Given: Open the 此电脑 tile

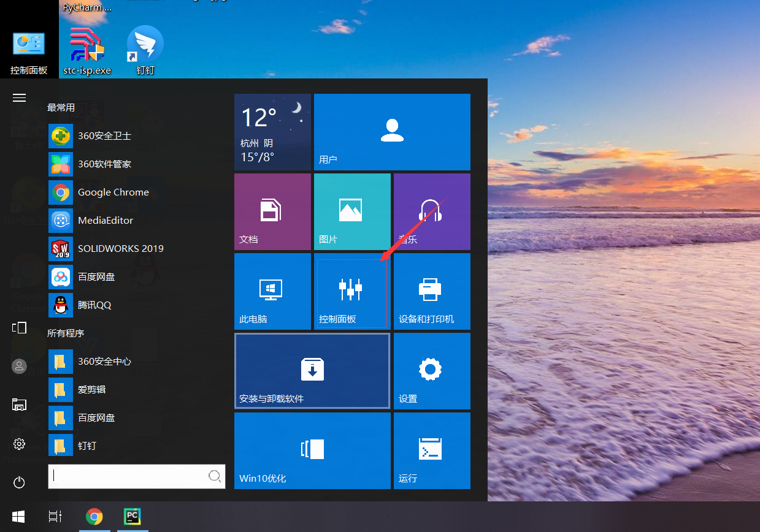Looking at the screenshot, I should pos(272,291).
